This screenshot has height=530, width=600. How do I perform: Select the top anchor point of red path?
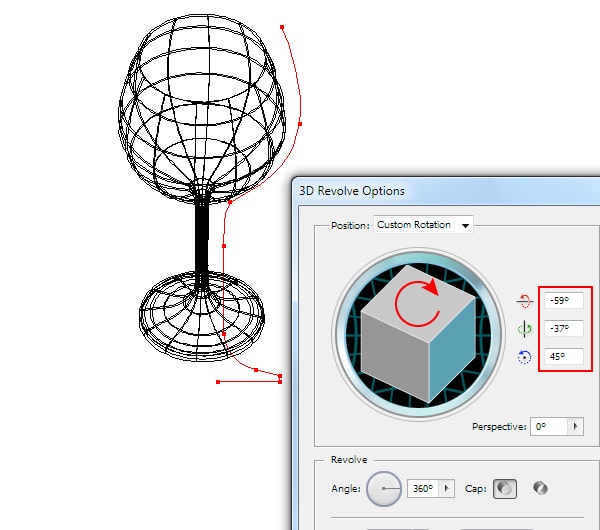pos(282,27)
